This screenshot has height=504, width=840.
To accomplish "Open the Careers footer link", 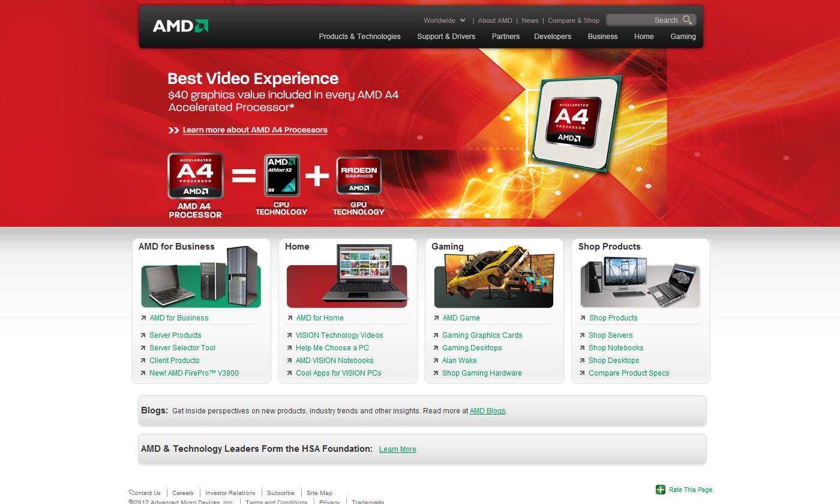I will [182, 493].
